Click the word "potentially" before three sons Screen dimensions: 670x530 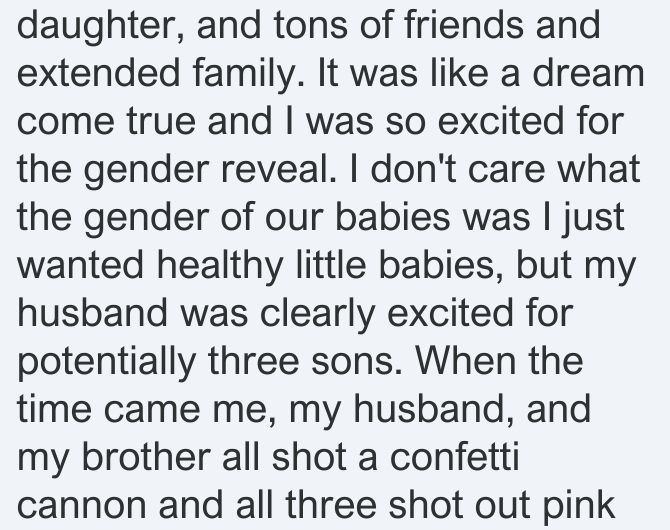[106, 363]
